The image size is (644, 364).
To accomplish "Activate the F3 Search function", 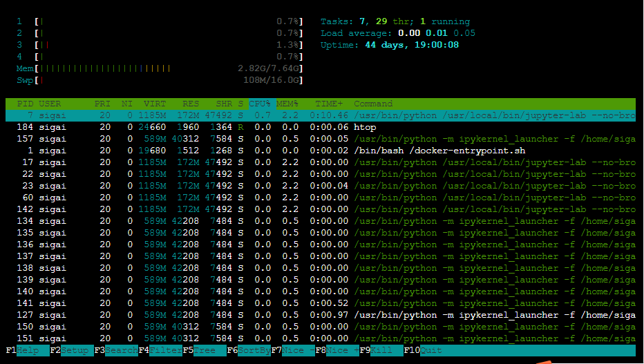I will [116, 350].
